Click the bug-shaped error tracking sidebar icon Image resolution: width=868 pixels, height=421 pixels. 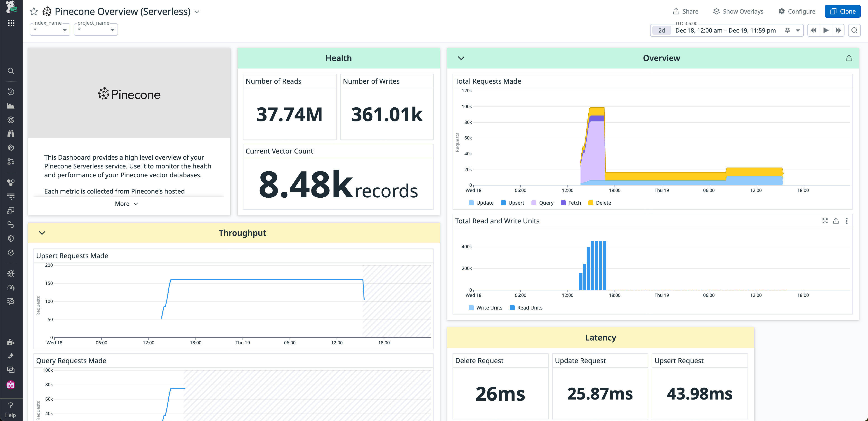click(11, 273)
